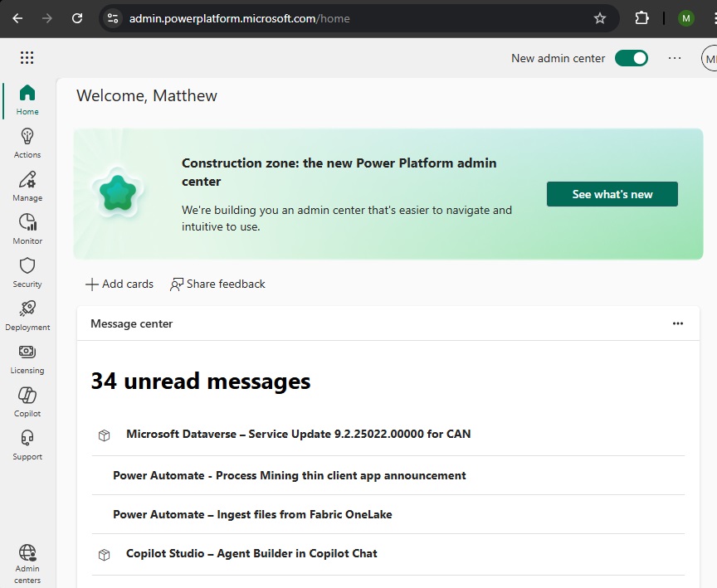Image resolution: width=717 pixels, height=588 pixels.
Task: Open Agent Builder in Copilot Chat message
Action: 251,554
